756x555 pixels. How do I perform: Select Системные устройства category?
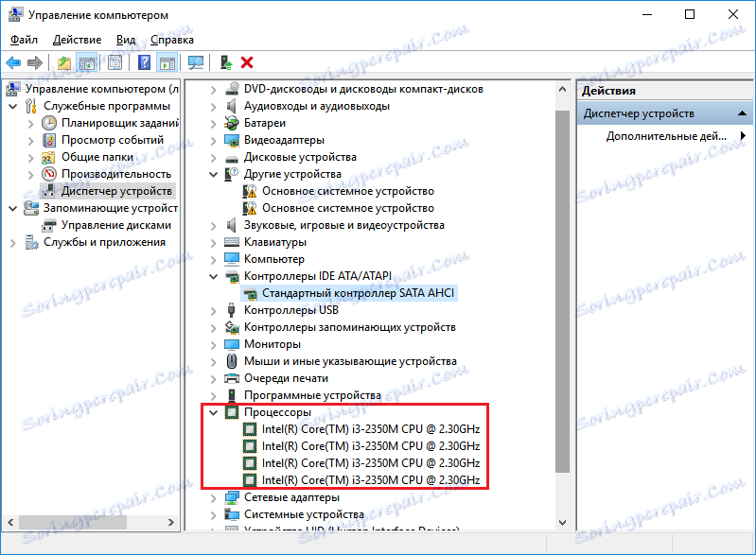click(304, 514)
